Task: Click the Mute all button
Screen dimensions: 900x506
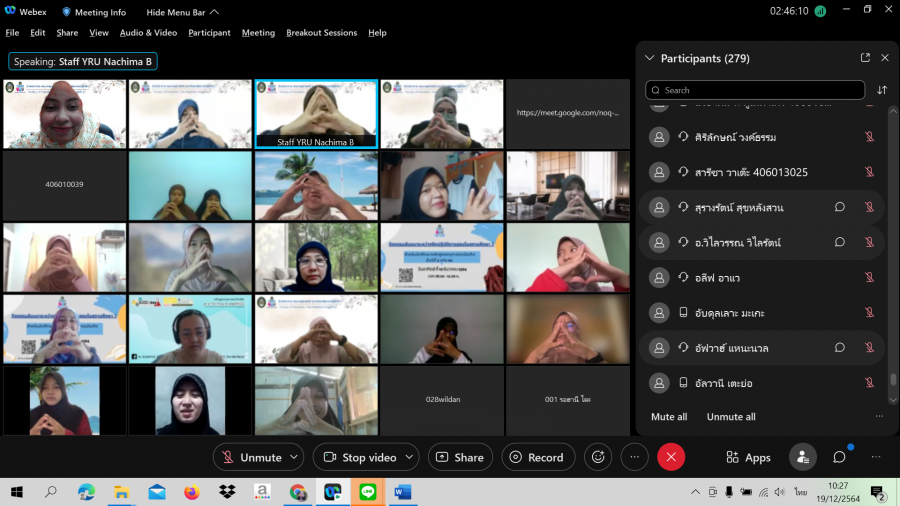Action: [669, 417]
